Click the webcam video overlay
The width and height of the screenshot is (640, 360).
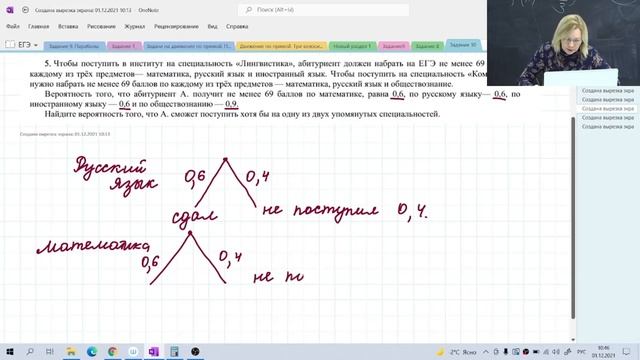click(x=563, y=43)
